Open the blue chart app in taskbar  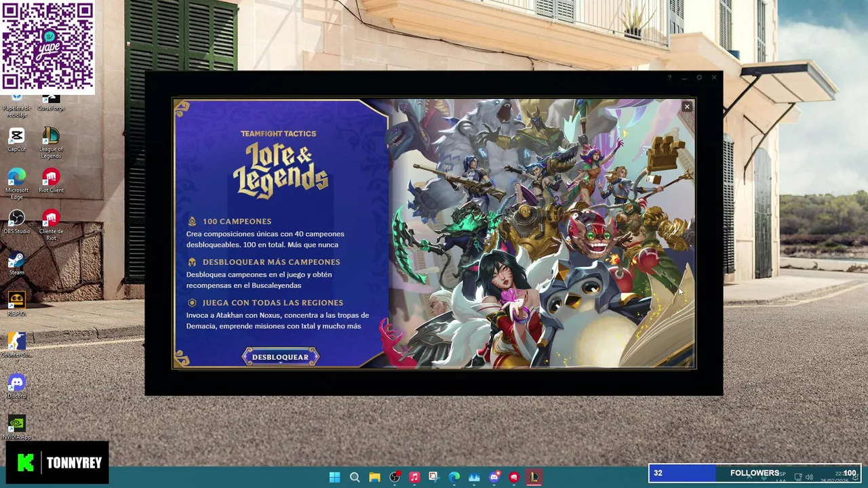click(474, 477)
